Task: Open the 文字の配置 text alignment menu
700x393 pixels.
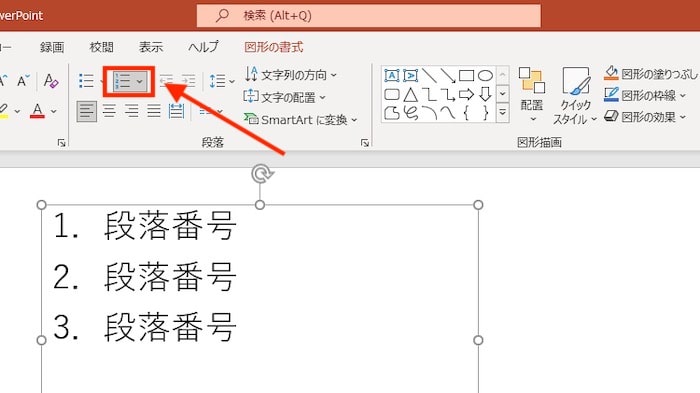Action: click(x=285, y=97)
